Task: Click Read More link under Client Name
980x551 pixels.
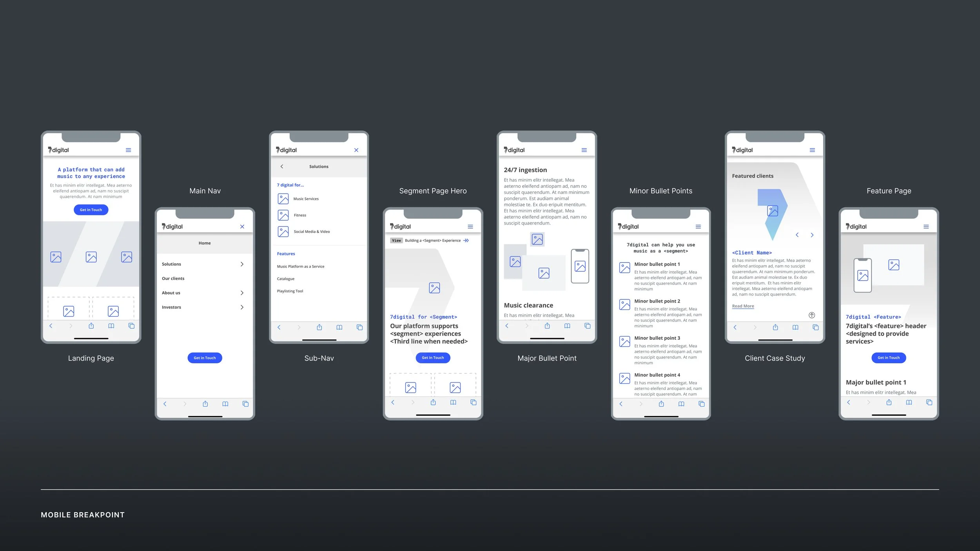Action: [743, 306]
